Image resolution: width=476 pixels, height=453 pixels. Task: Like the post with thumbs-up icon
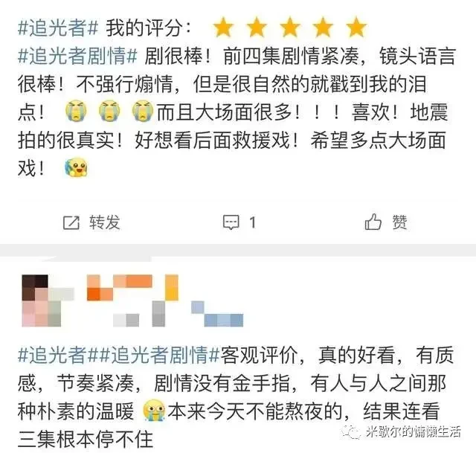click(x=373, y=222)
